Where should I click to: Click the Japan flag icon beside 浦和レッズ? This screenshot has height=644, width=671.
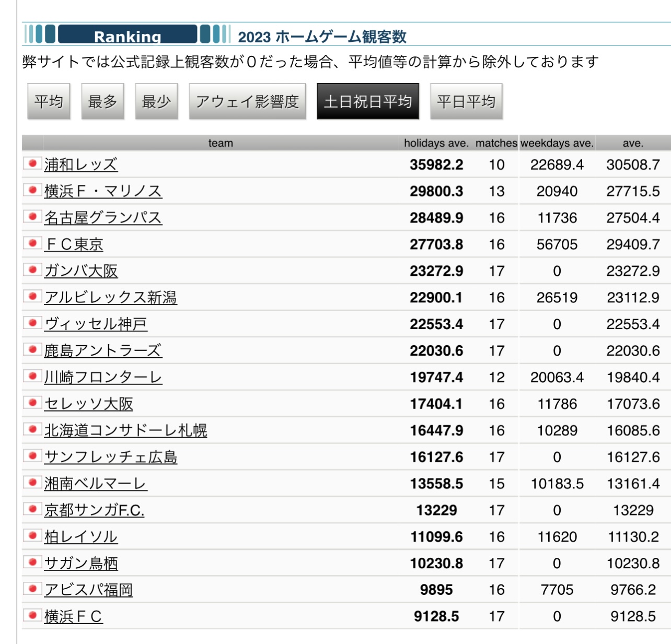[x=32, y=163]
